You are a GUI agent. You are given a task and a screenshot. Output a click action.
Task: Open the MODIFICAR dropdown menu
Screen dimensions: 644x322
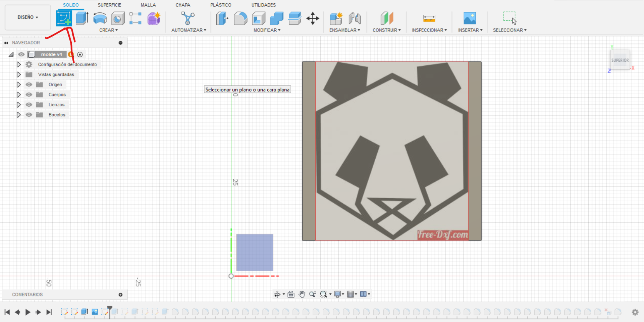[267, 30]
